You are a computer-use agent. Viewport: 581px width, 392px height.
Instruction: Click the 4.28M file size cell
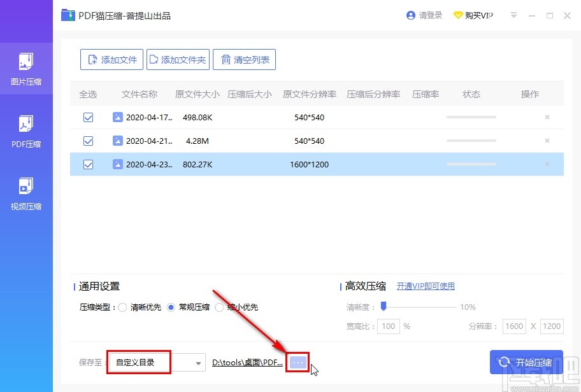pos(197,141)
